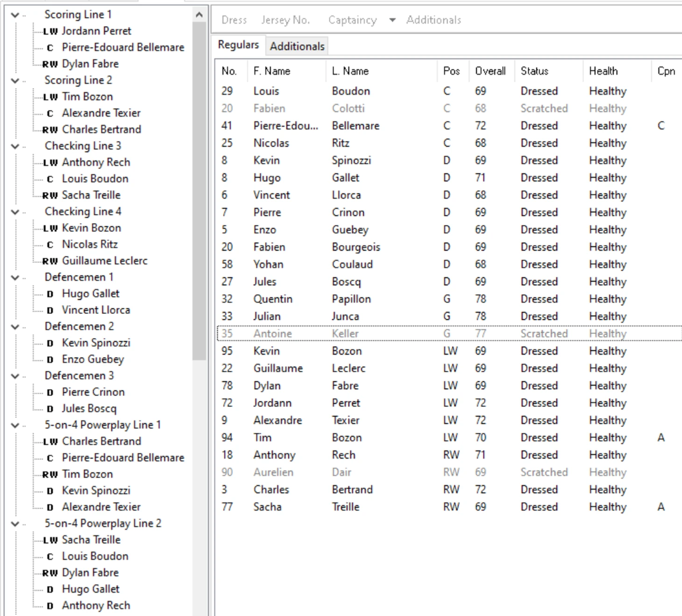Image resolution: width=682 pixels, height=616 pixels.
Task: Select the Julian Junca goalie row
Action: point(449,316)
